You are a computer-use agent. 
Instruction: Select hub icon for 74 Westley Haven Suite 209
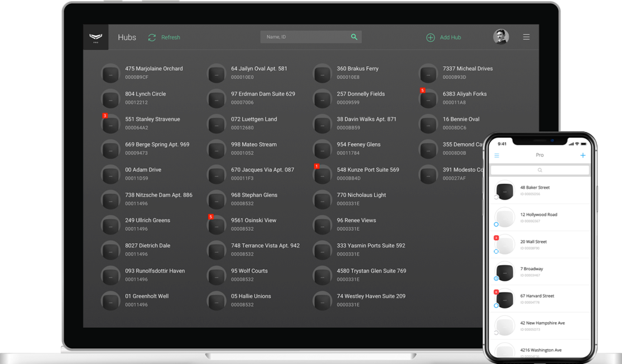click(322, 301)
